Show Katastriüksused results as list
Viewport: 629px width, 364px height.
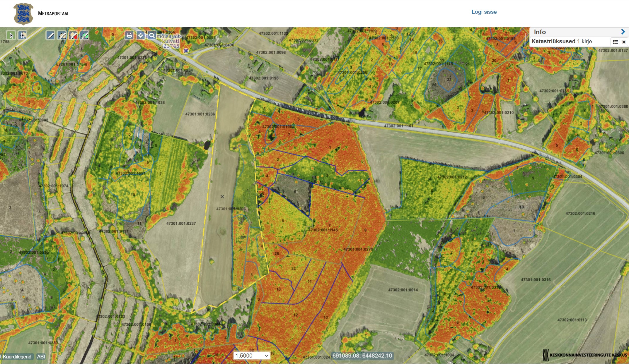tap(615, 42)
